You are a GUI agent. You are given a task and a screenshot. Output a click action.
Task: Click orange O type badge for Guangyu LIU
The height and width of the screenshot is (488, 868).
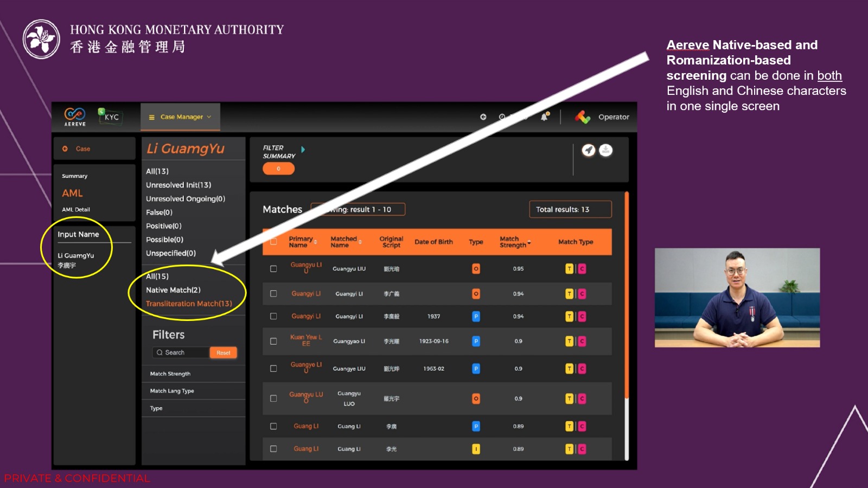476,269
